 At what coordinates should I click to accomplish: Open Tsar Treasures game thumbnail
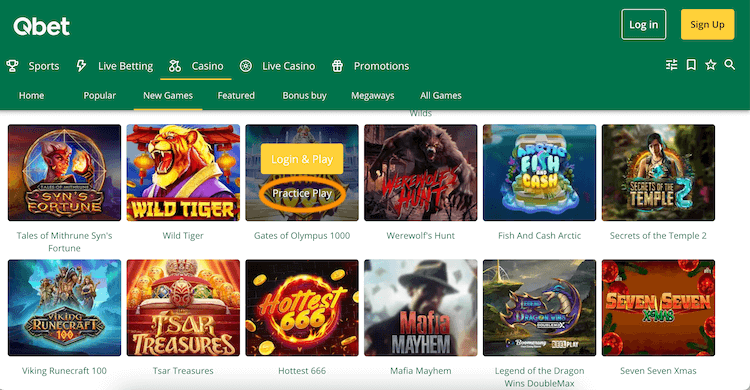pyautogui.click(x=183, y=308)
